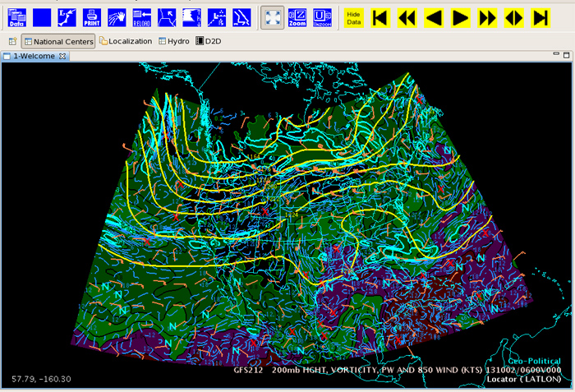Click the RELOAD icon
The image size is (575, 392).
click(142, 16)
